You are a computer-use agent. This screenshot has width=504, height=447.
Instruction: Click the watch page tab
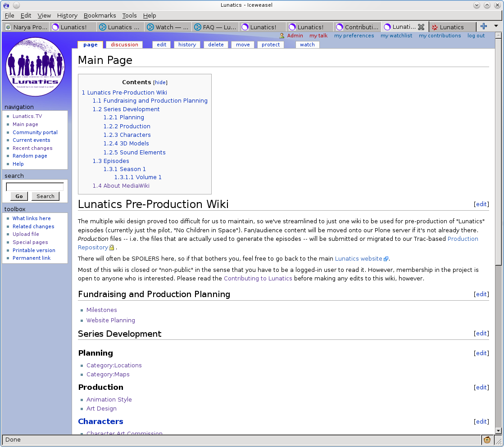pyautogui.click(x=307, y=45)
